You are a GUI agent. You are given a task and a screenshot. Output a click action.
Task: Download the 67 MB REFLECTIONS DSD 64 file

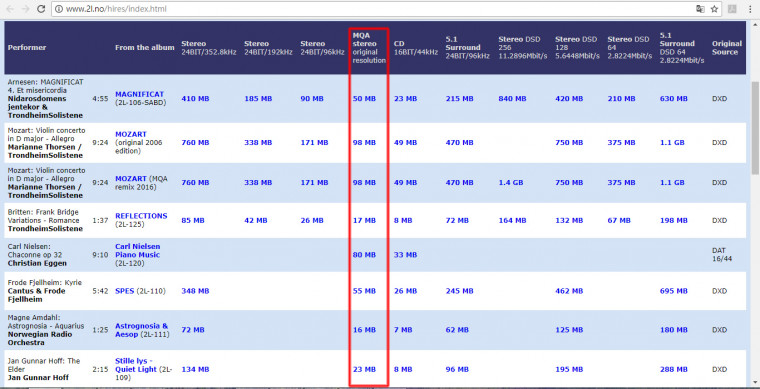pyautogui.click(x=619, y=220)
